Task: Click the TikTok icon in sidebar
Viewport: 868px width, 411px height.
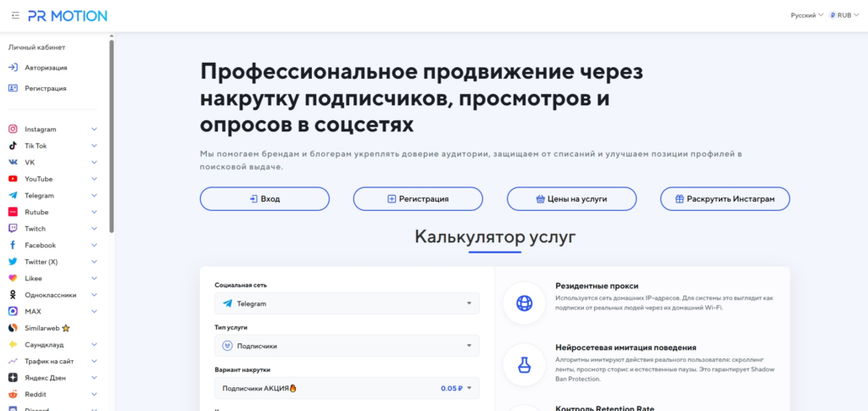Action: coord(13,146)
